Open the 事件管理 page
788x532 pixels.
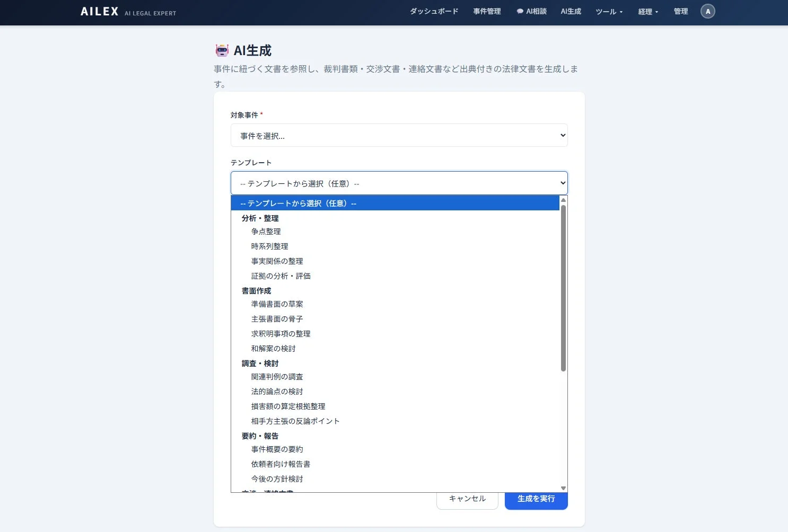[x=487, y=11]
